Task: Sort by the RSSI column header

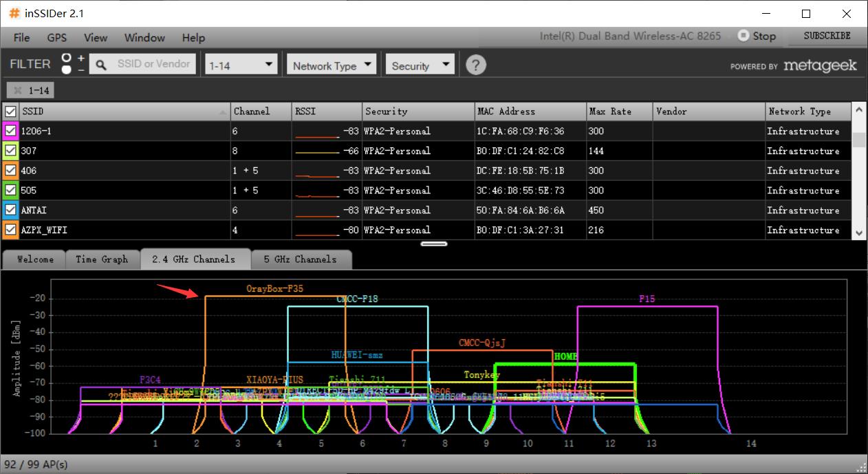Action: 327,111
